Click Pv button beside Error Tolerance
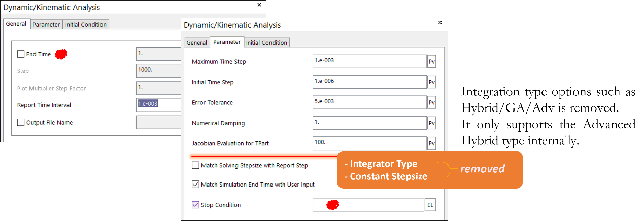The image size is (644, 221). pyautogui.click(x=431, y=103)
